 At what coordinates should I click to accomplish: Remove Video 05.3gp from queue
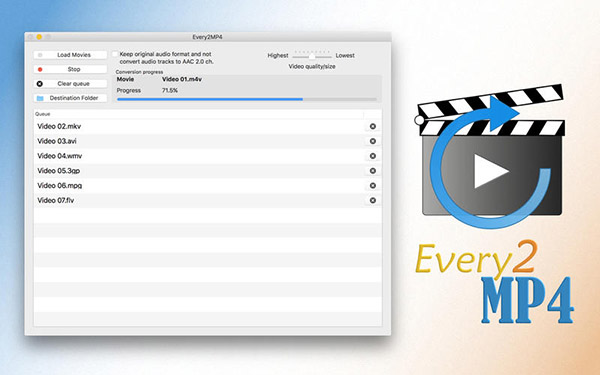pyautogui.click(x=372, y=171)
